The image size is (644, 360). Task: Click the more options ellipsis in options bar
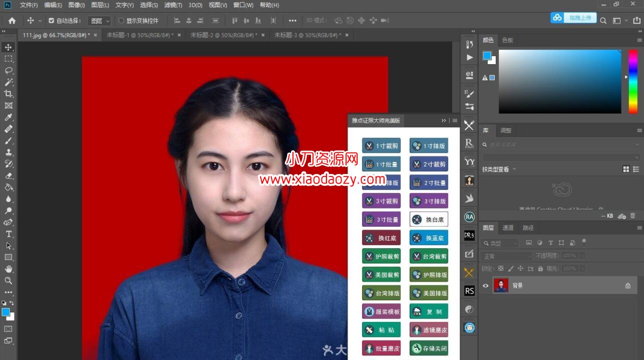pyautogui.click(x=292, y=21)
